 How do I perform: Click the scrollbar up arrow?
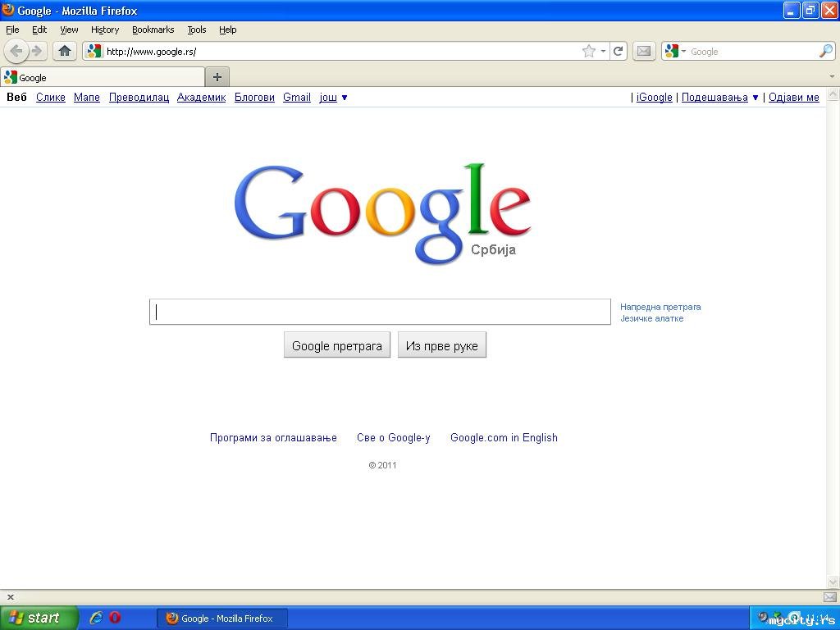click(x=833, y=95)
